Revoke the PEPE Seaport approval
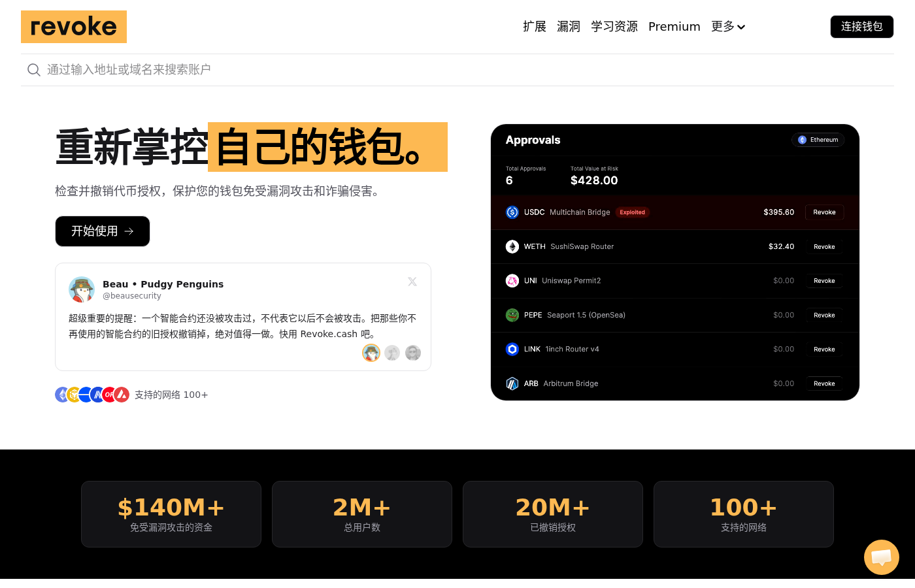Viewport: 915px width, 588px height. [824, 315]
